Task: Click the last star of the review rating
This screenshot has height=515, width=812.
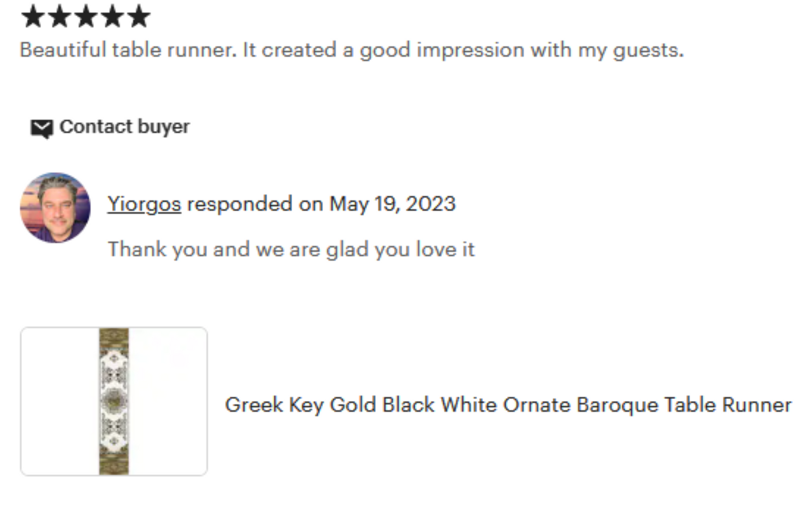Action: click(x=138, y=16)
